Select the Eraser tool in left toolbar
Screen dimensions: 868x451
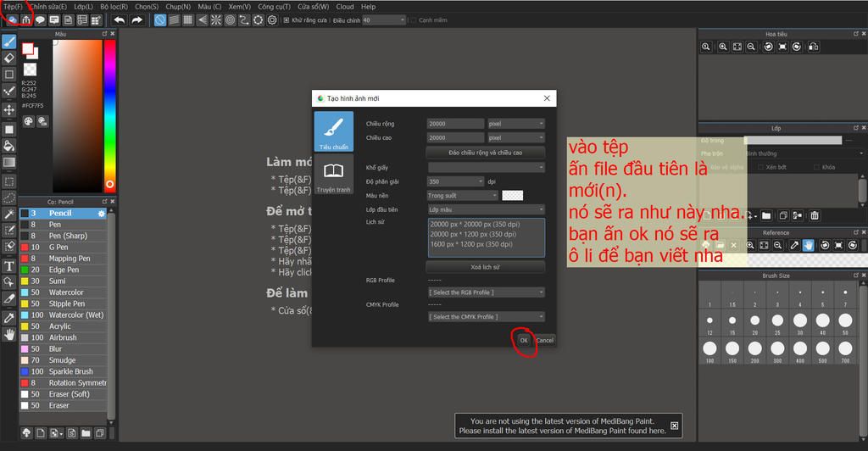click(x=8, y=58)
